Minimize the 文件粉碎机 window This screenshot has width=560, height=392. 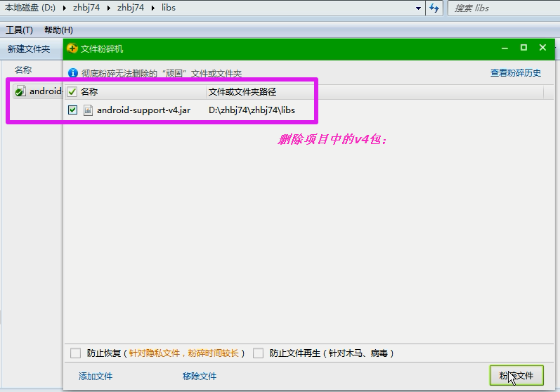click(x=504, y=48)
